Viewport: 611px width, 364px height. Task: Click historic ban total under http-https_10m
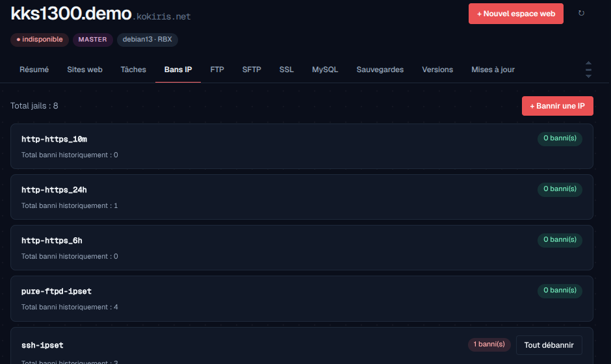click(70, 155)
